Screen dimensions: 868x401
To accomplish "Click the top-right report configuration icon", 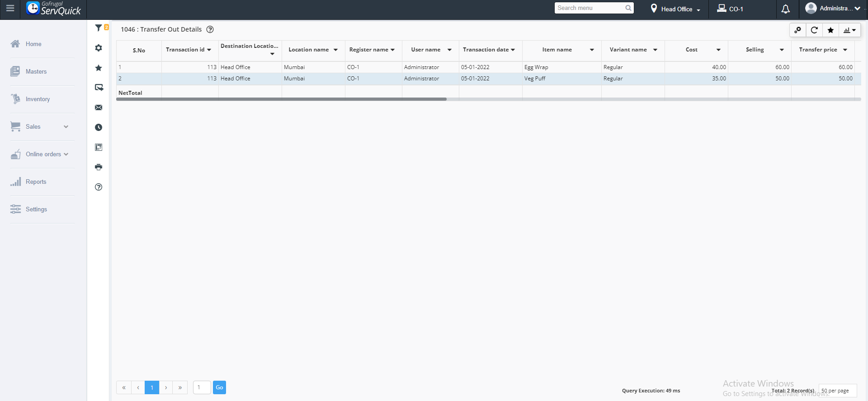I will coord(798,30).
